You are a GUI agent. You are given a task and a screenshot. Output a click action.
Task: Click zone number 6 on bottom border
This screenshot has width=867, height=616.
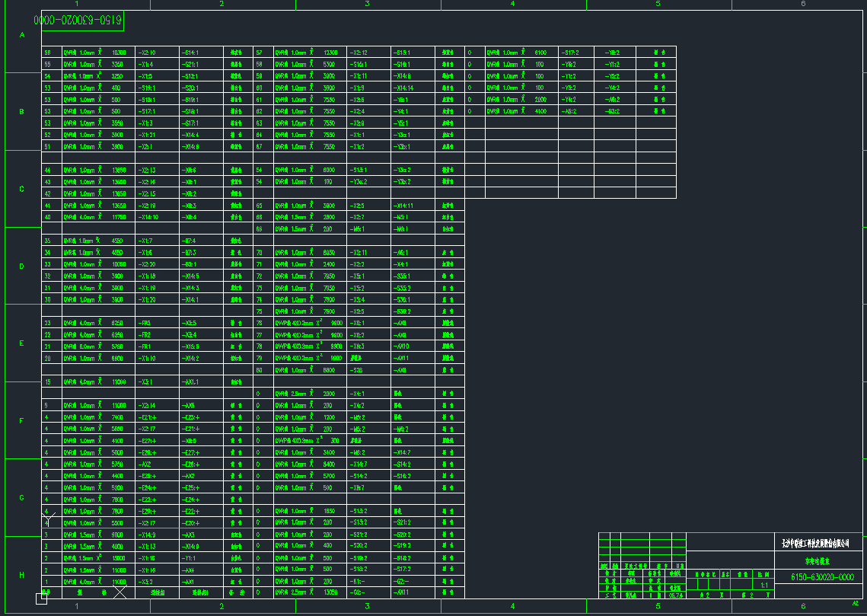click(803, 606)
